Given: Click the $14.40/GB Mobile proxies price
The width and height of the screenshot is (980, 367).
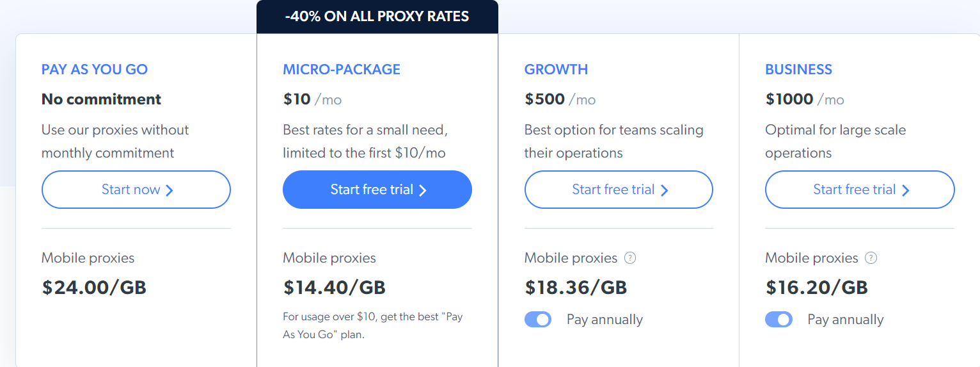Looking at the screenshot, I should (335, 287).
